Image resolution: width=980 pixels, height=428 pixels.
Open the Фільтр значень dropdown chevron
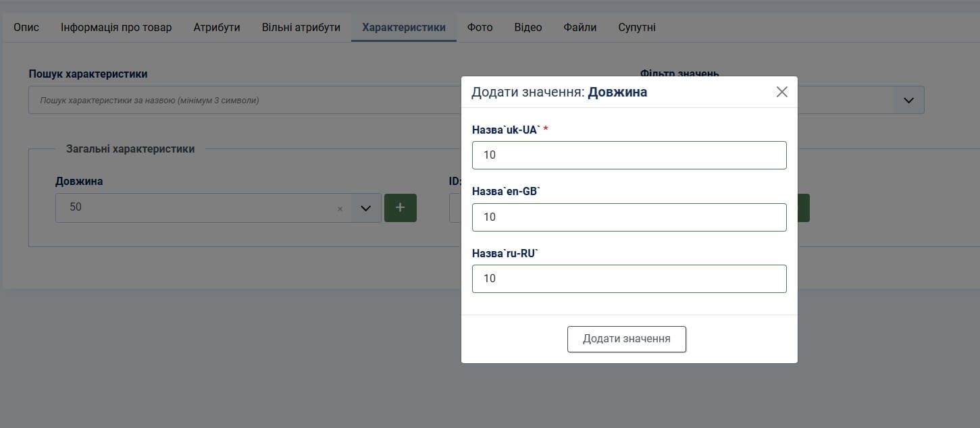(908, 100)
